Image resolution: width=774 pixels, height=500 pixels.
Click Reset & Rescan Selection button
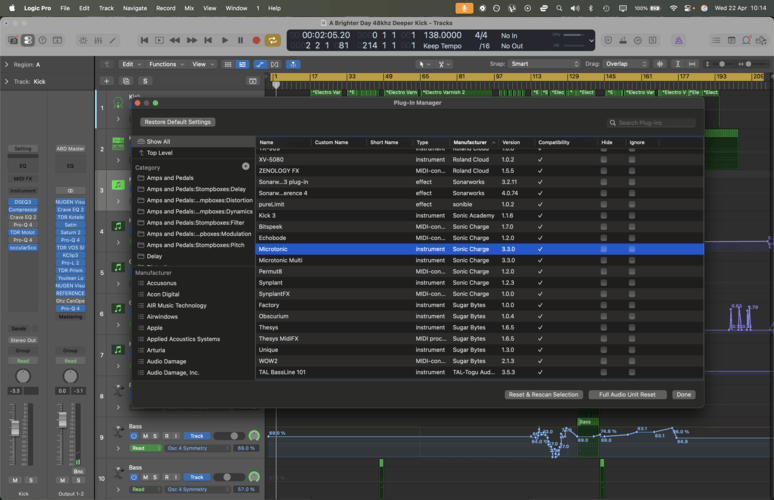click(543, 394)
